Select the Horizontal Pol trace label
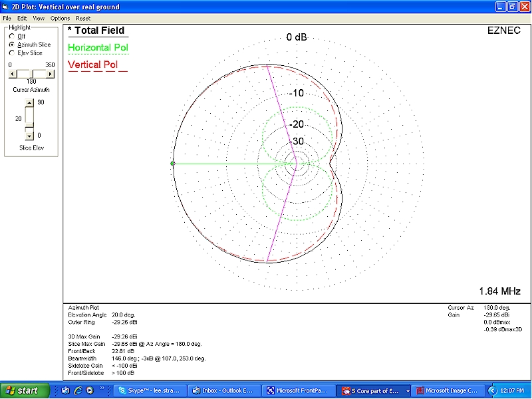 pos(98,48)
